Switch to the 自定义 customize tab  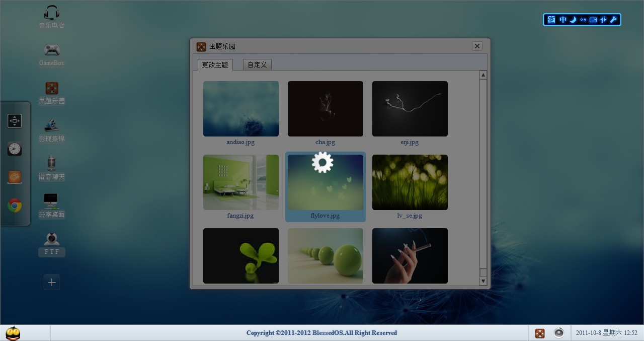(x=257, y=64)
